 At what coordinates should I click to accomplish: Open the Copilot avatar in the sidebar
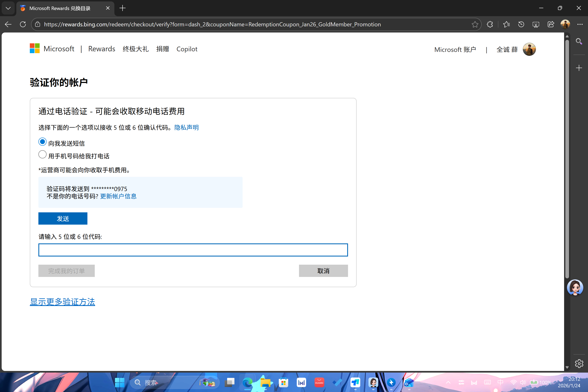[575, 288]
